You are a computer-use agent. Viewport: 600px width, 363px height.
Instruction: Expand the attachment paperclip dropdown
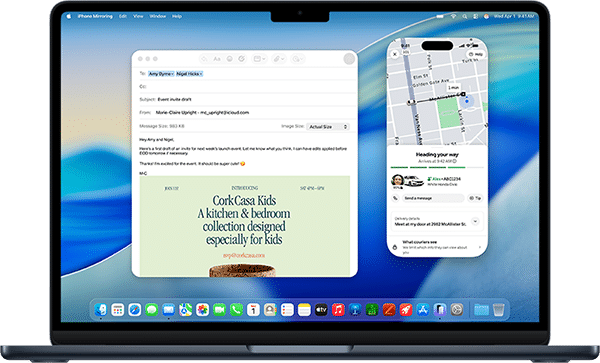tap(279, 59)
